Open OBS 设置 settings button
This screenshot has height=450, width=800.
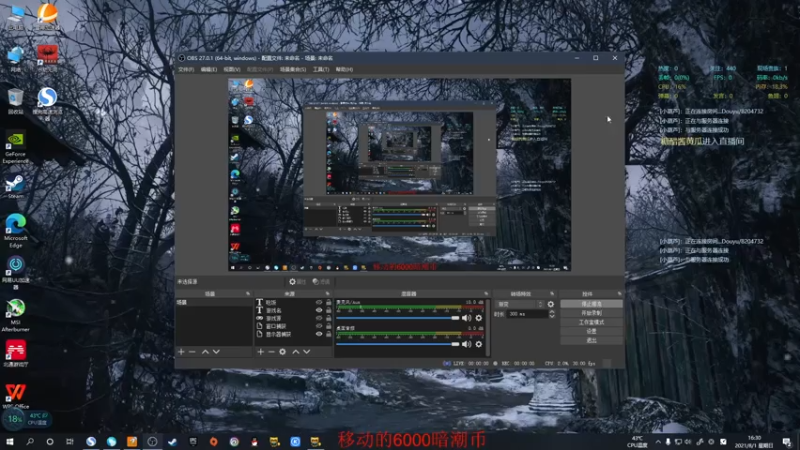click(591, 331)
